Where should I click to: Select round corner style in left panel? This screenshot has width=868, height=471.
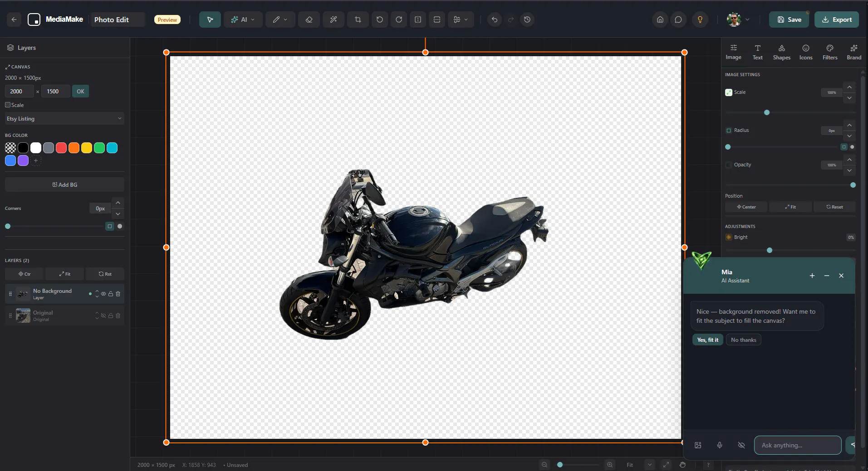click(x=120, y=226)
